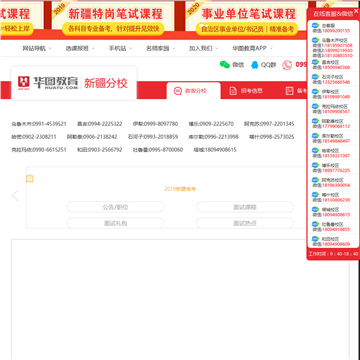The height and width of the screenshot is (360, 360).
Task: Open chat icon for 喀什校区
Action: [x=315, y=195]
